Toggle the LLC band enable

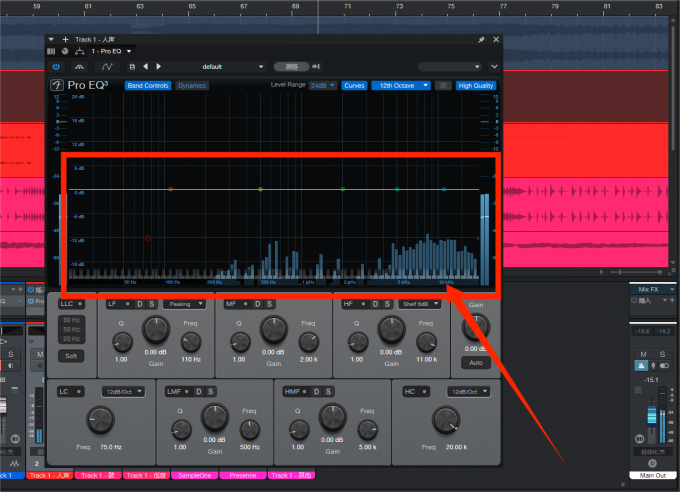(x=80, y=304)
